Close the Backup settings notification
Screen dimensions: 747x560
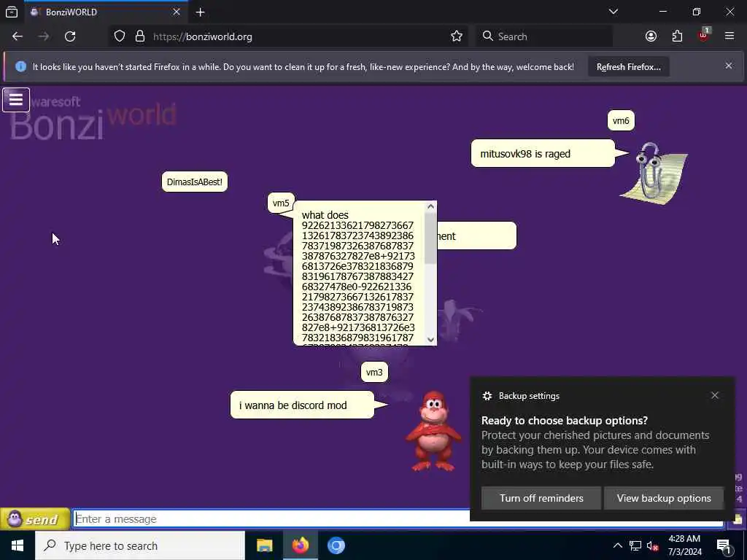tap(715, 396)
